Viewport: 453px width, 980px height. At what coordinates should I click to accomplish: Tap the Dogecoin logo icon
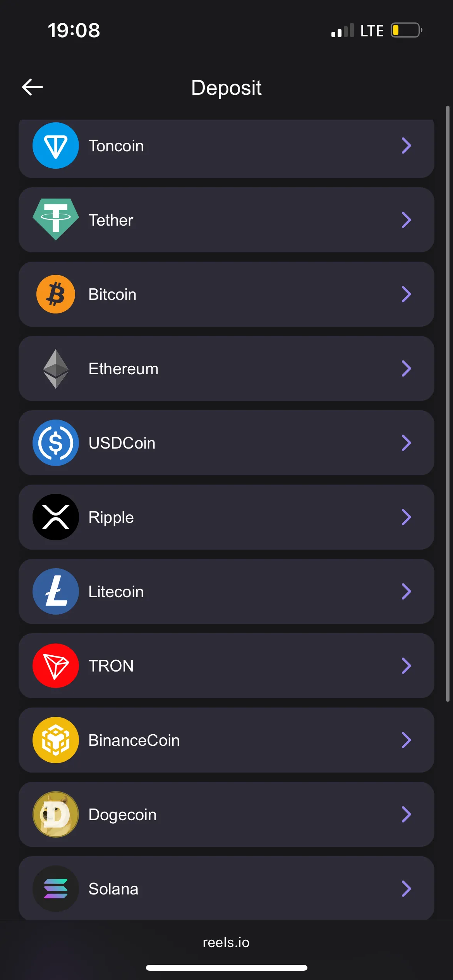coord(56,814)
